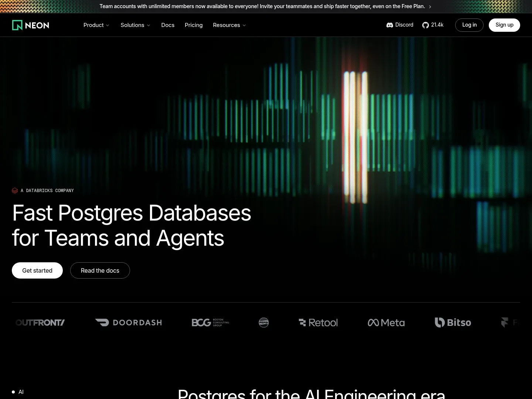The width and height of the screenshot is (532, 399).
Task: Click the Sign up button
Action: pos(504,25)
